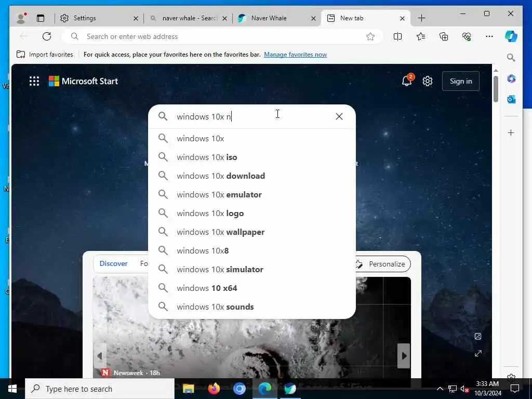The image size is (532, 399).
Task: Add this page to favorites star icon
Action: click(x=370, y=36)
